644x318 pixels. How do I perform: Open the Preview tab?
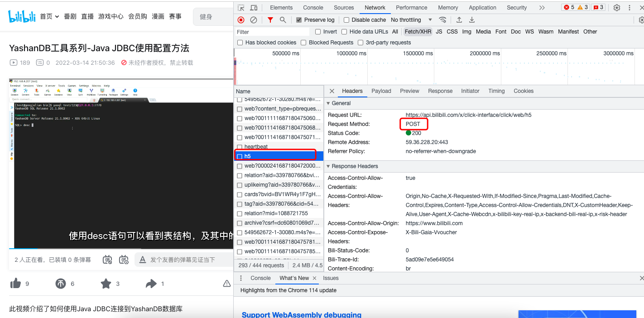point(409,91)
